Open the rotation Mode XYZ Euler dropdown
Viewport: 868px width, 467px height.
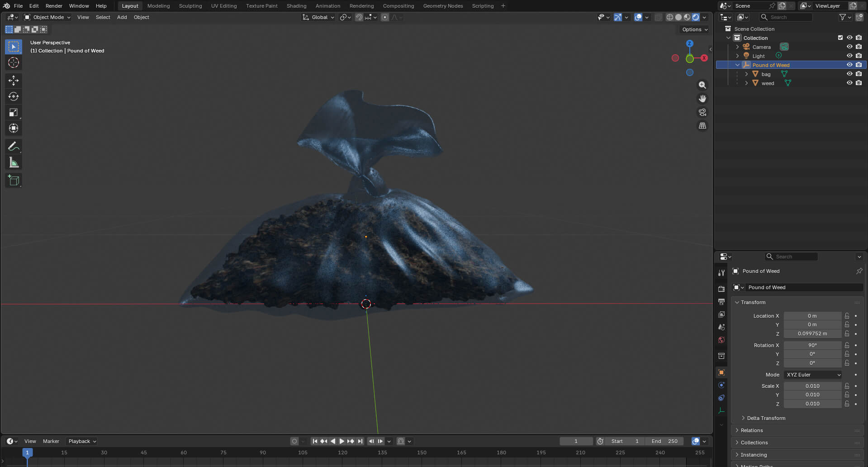(x=813, y=375)
